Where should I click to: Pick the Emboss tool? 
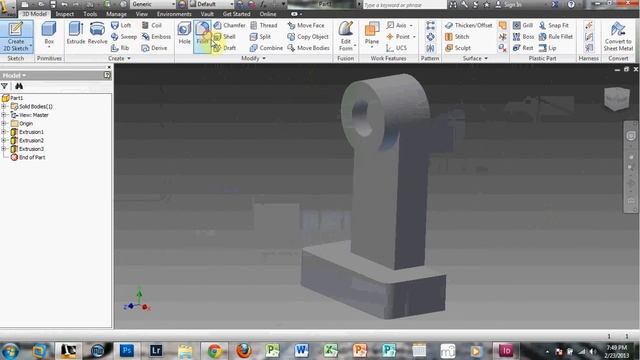156,37
